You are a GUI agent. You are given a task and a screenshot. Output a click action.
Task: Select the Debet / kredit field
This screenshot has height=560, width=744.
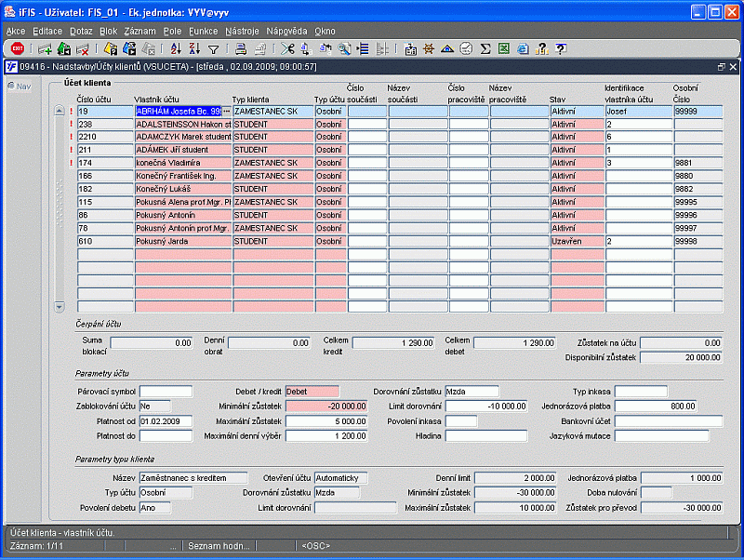pyautogui.click(x=312, y=392)
